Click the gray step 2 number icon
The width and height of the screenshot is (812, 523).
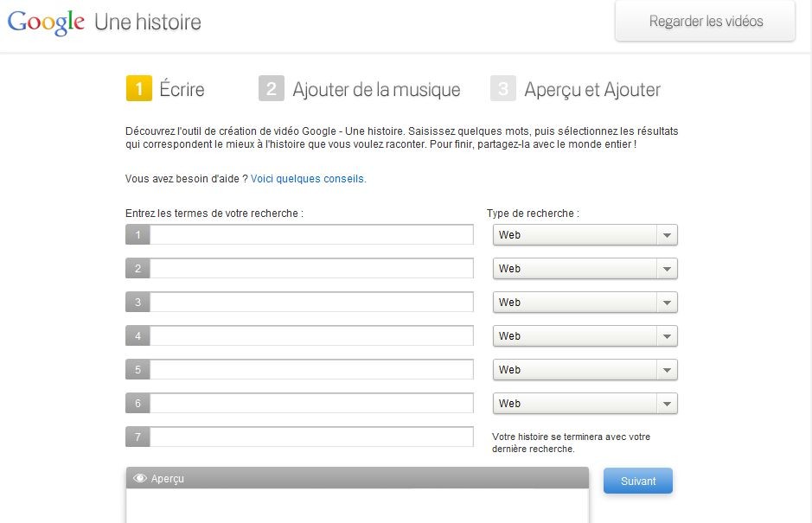[x=272, y=89]
